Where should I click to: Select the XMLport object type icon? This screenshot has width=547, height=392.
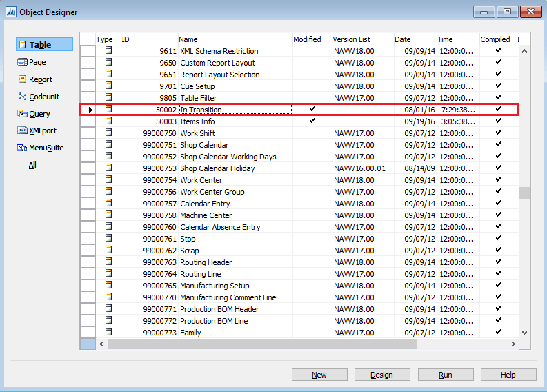23,130
